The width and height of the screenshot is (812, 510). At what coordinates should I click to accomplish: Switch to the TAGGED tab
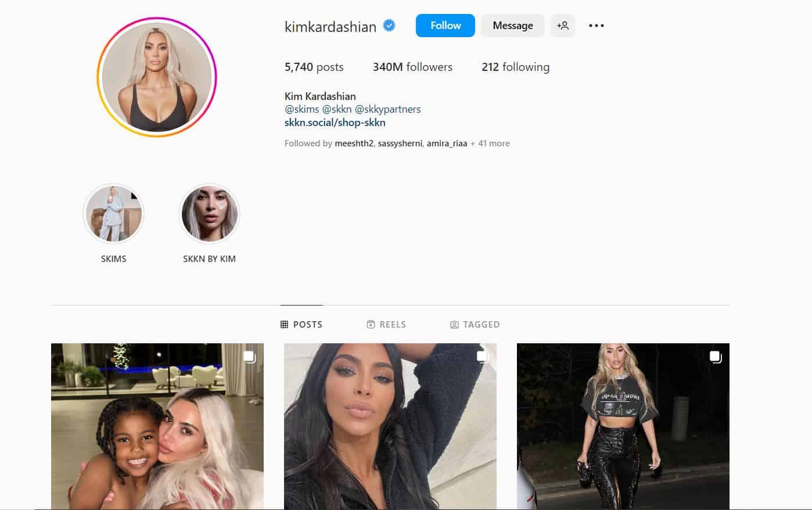tap(475, 324)
